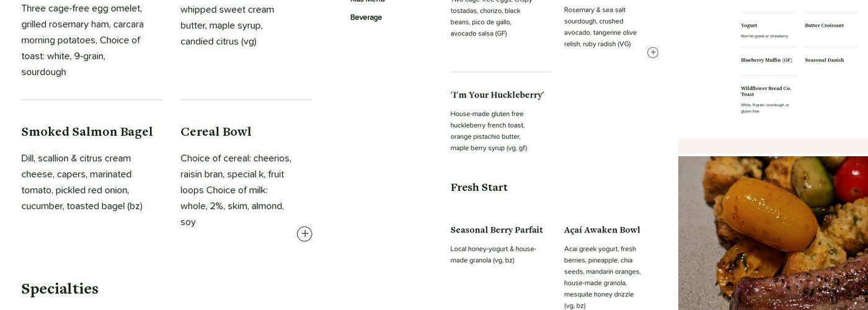Click the Blueberry Muffin (GF) item
This screenshot has width=868, height=310.
click(x=766, y=60)
